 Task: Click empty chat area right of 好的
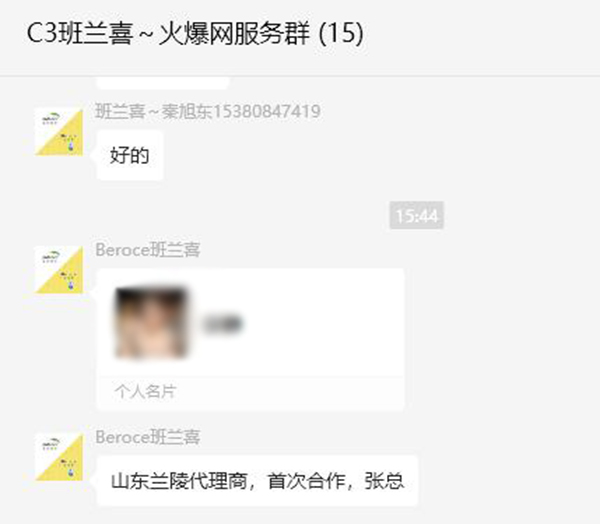click(x=344, y=155)
